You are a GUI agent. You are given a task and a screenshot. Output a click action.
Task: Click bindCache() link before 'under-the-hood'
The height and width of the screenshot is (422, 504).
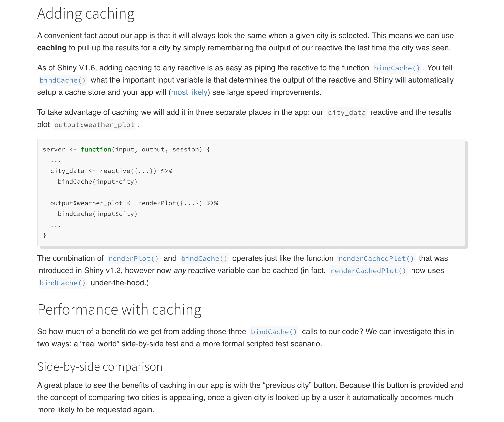[x=63, y=283]
